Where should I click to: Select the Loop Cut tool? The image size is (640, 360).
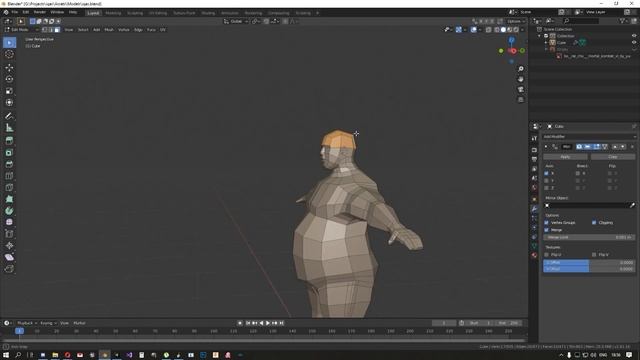[9, 176]
